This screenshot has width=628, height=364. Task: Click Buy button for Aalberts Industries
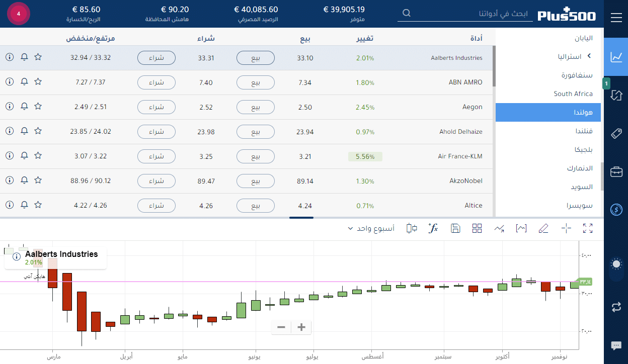[x=156, y=58]
